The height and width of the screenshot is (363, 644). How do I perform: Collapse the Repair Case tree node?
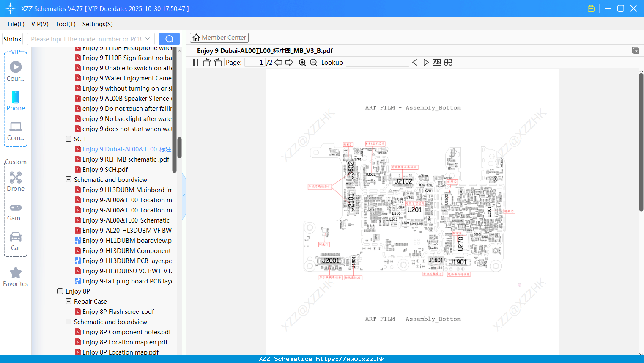69,301
